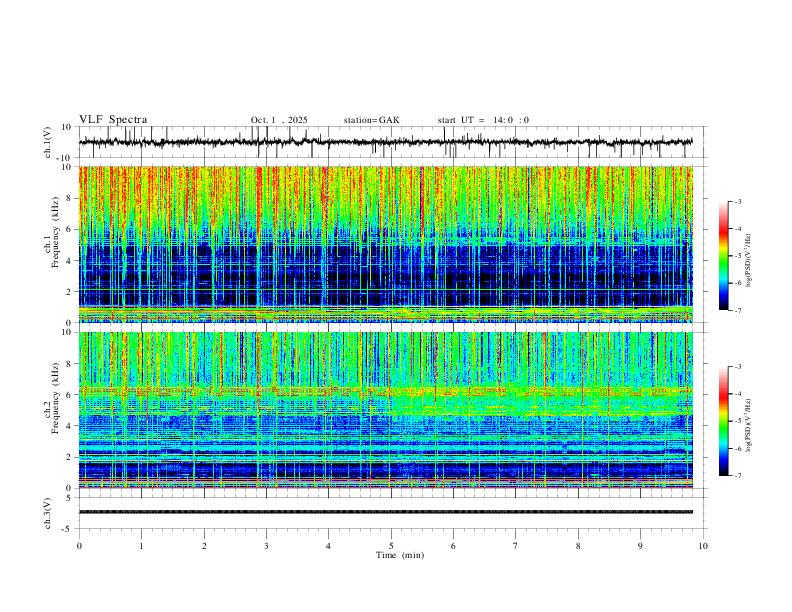
Task: Click "-5" tick on ch.3(V) axis
Action: [x=68, y=529]
